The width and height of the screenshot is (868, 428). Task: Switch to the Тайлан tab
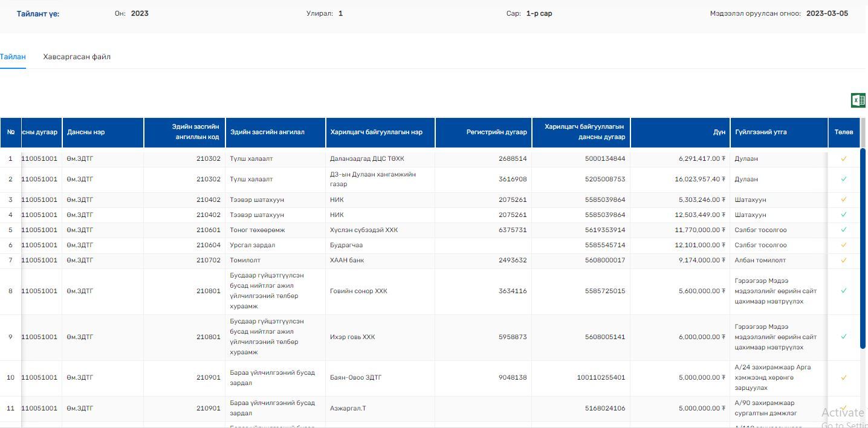(x=13, y=57)
